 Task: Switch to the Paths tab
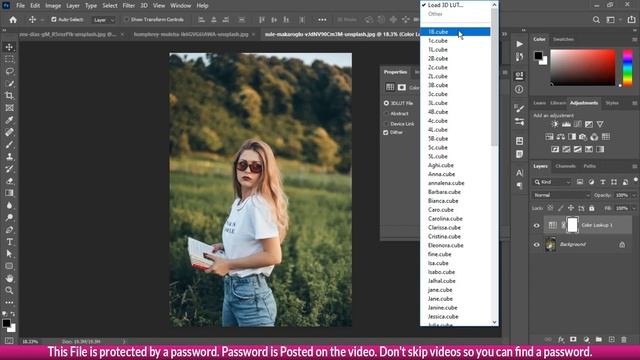tap(590, 166)
